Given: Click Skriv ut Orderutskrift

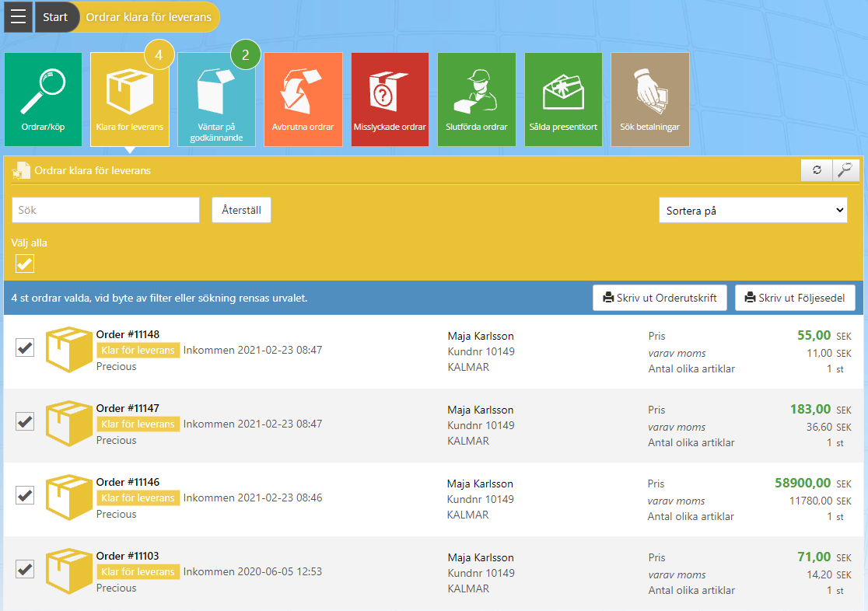Looking at the screenshot, I should (x=660, y=298).
